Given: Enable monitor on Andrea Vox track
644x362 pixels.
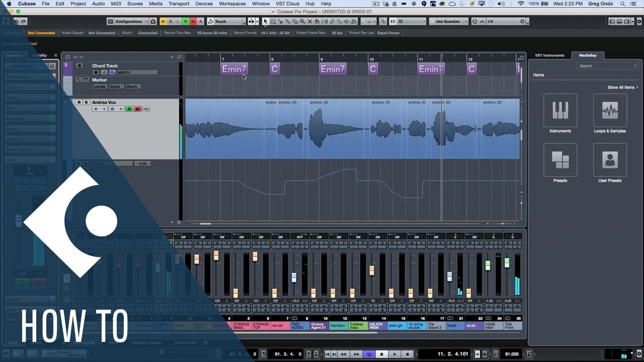Looking at the screenshot, I should (x=103, y=109).
